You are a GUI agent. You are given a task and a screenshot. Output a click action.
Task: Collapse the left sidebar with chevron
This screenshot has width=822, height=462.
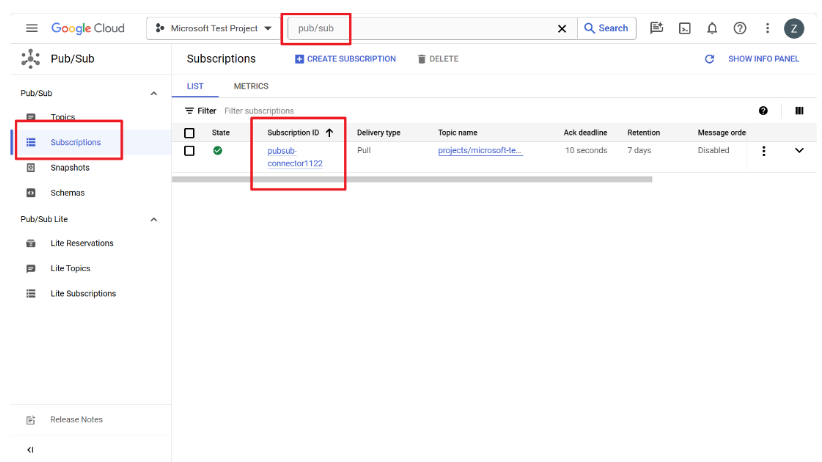[30, 450]
